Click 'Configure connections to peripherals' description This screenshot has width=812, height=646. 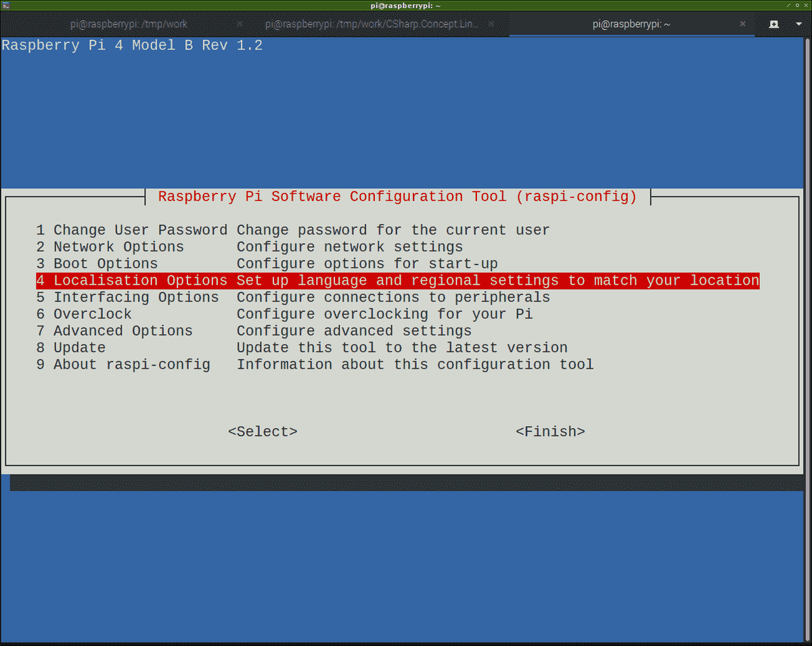click(x=393, y=298)
